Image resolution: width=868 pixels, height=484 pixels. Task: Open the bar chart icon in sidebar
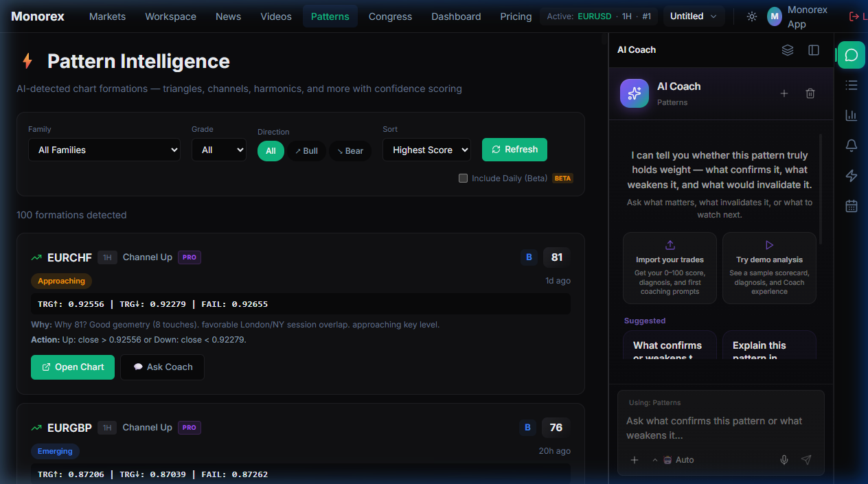click(x=851, y=115)
